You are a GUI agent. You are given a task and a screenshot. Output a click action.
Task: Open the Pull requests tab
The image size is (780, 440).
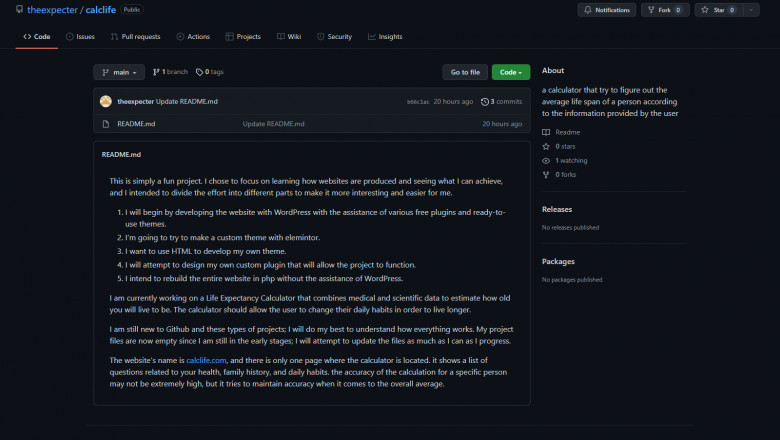135,37
